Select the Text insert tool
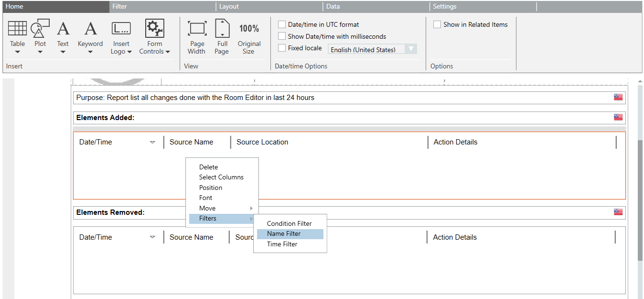 tap(63, 29)
